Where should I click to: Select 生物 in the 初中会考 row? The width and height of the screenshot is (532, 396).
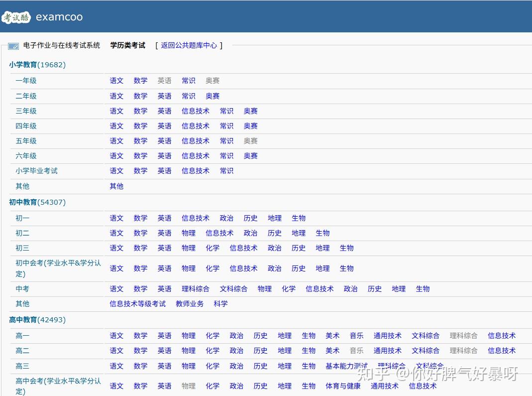click(346, 268)
